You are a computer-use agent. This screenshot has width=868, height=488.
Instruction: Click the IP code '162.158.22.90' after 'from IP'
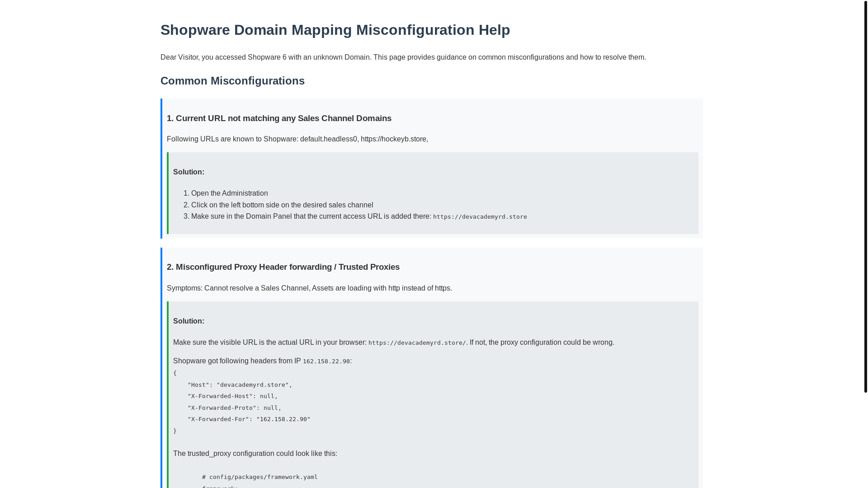click(326, 361)
